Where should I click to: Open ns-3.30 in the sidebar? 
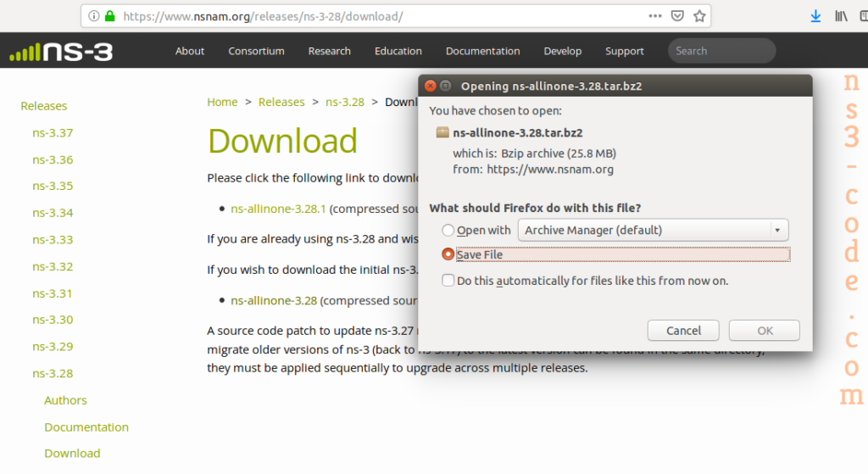click(53, 320)
